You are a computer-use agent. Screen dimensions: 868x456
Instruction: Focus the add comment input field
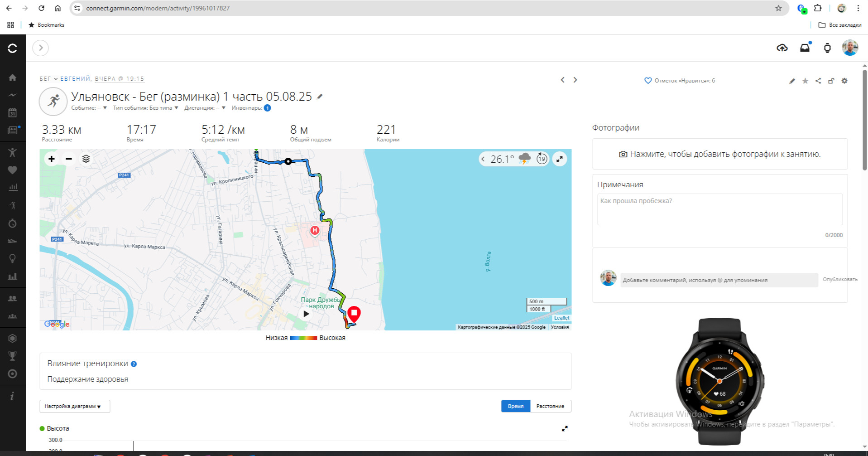(x=719, y=280)
